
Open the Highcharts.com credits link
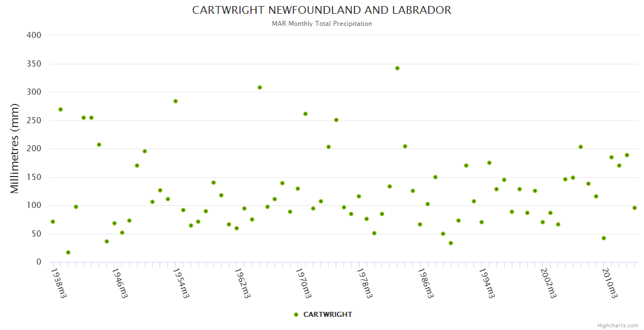pos(618,325)
